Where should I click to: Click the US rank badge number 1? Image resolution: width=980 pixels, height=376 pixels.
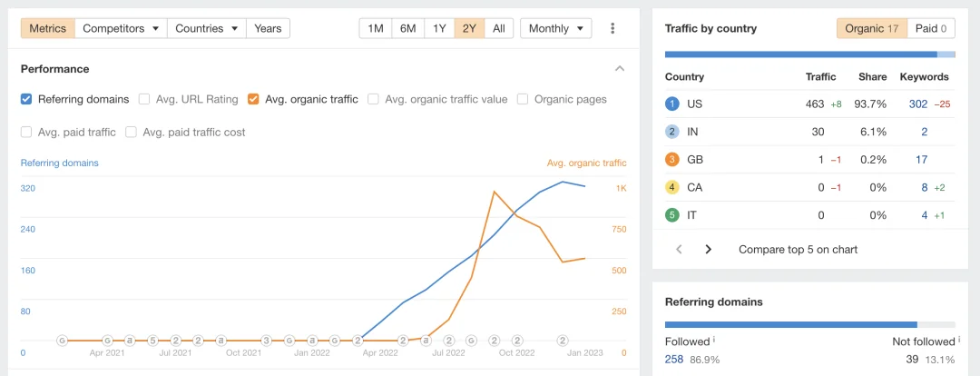pos(671,104)
